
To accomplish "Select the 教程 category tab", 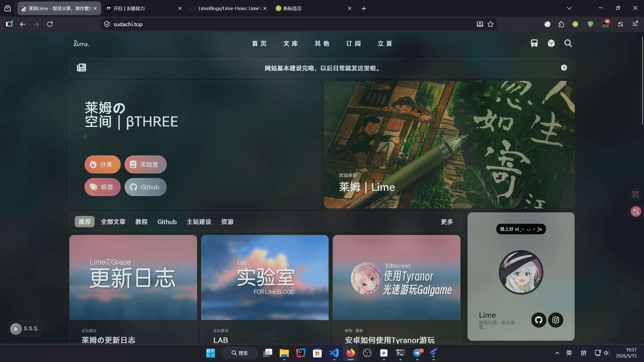I will (141, 222).
